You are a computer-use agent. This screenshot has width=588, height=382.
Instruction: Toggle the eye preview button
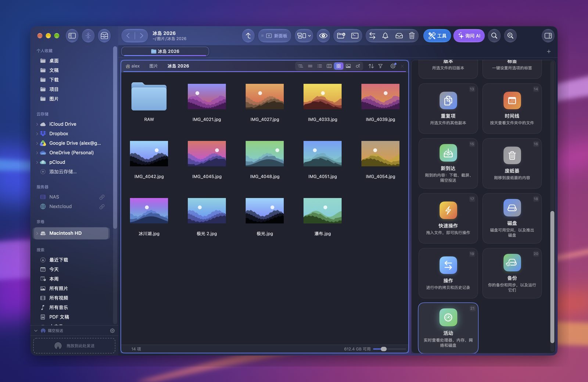[323, 36]
